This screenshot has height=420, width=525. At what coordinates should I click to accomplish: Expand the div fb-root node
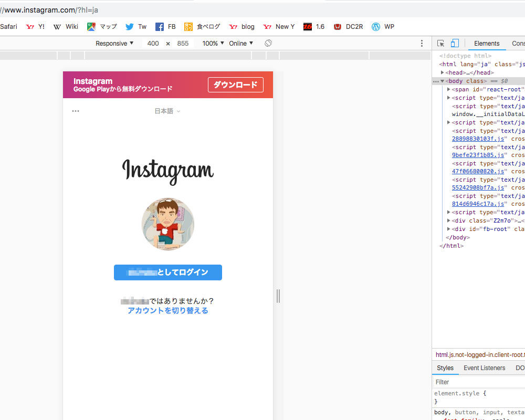[x=449, y=229]
